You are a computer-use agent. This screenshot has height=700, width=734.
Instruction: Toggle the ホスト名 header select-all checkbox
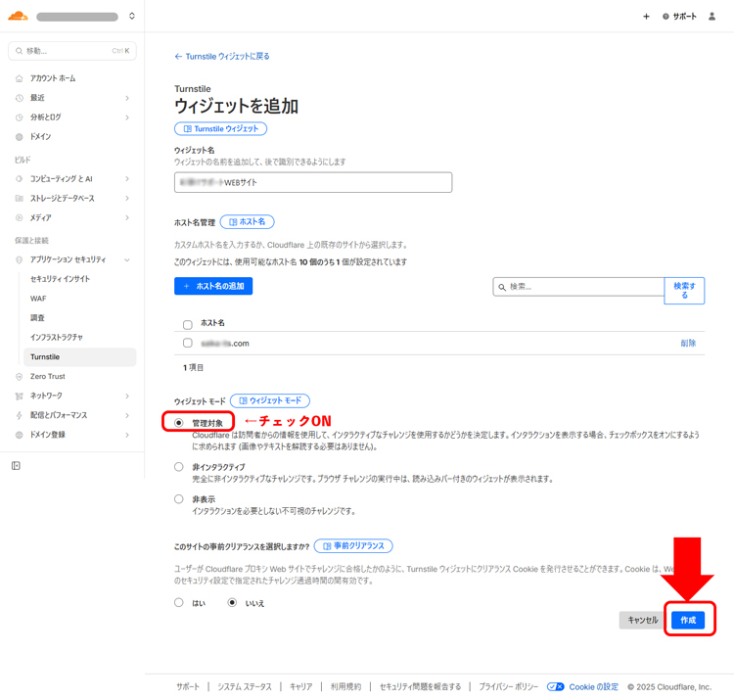tap(188, 324)
